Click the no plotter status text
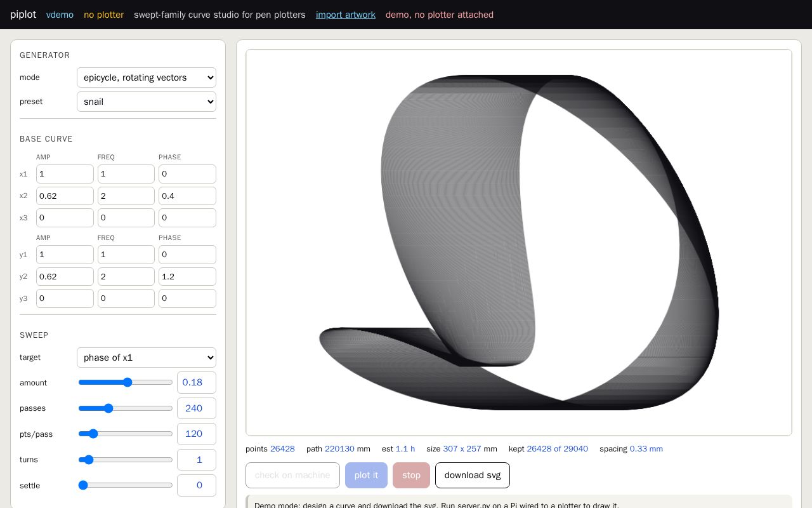The height and width of the screenshot is (508, 812). [104, 15]
